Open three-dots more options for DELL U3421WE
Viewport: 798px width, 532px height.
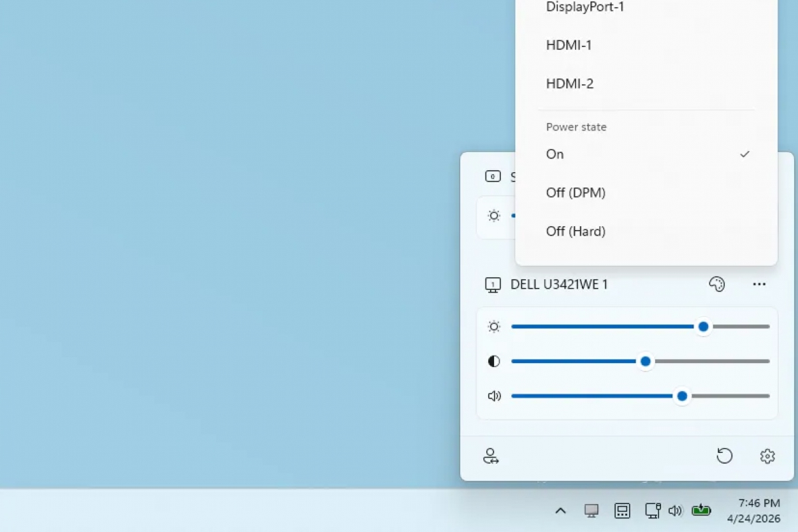759,285
